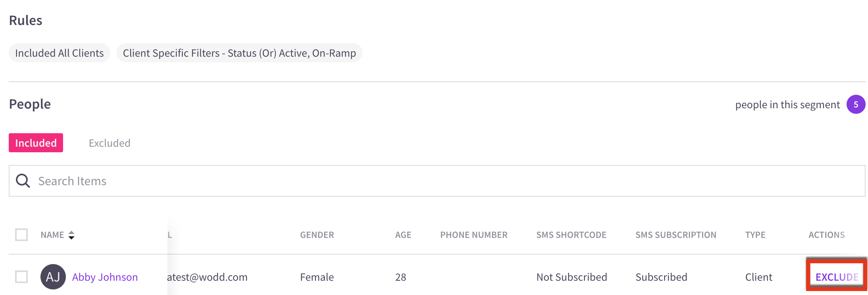Switch to the Included tab
The width and height of the screenshot is (868, 295).
36,143
